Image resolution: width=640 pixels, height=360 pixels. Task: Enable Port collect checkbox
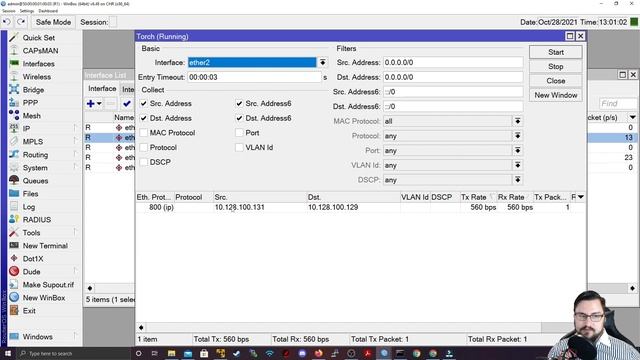click(240, 133)
